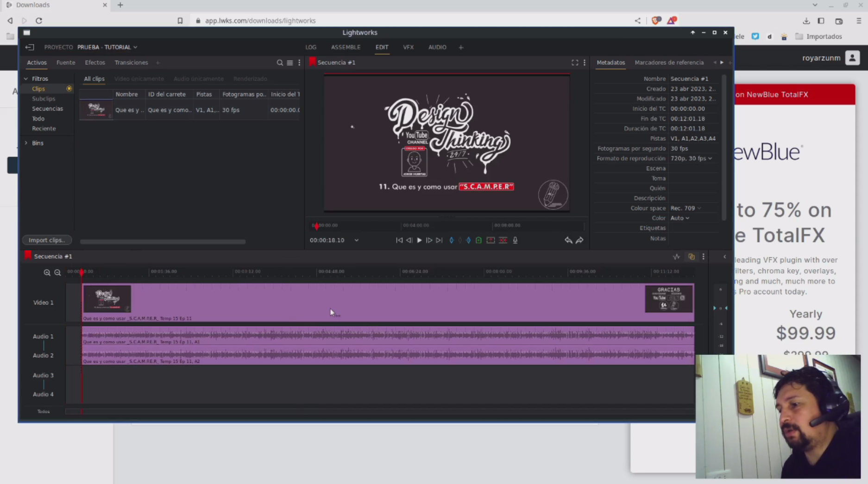Search clips with the magnifier icon

(280, 62)
